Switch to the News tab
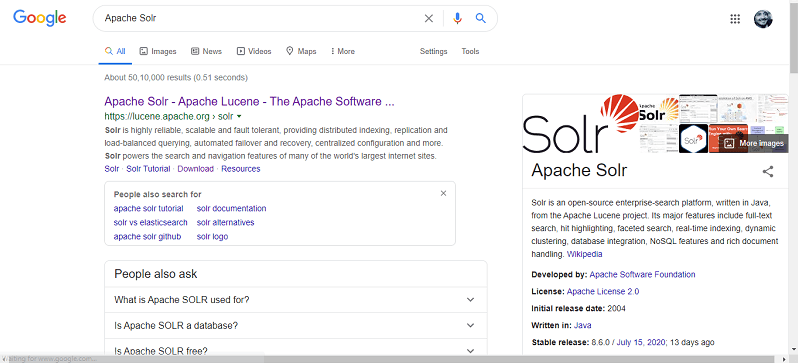The image size is (798, 363). (206, 51)
